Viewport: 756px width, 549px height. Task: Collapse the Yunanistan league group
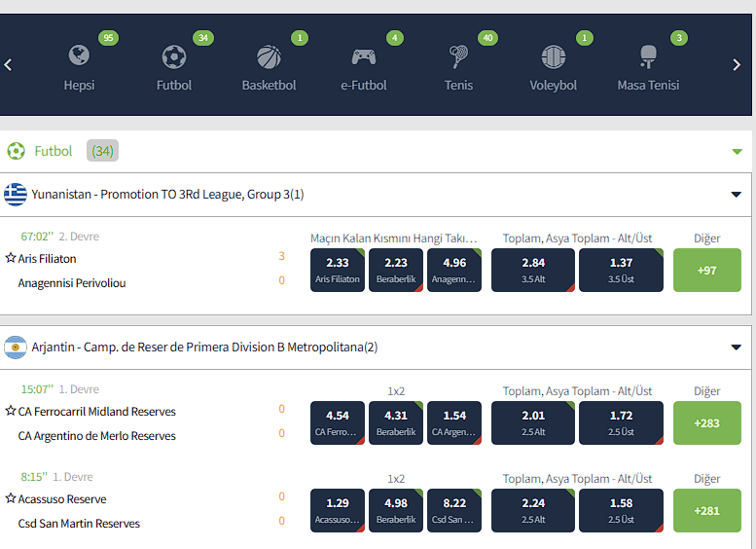737,195
